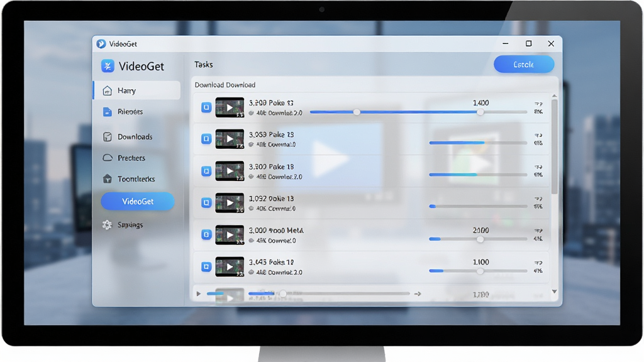Click the blue Estcle button

pyautogui.click(x=524, y=65)
